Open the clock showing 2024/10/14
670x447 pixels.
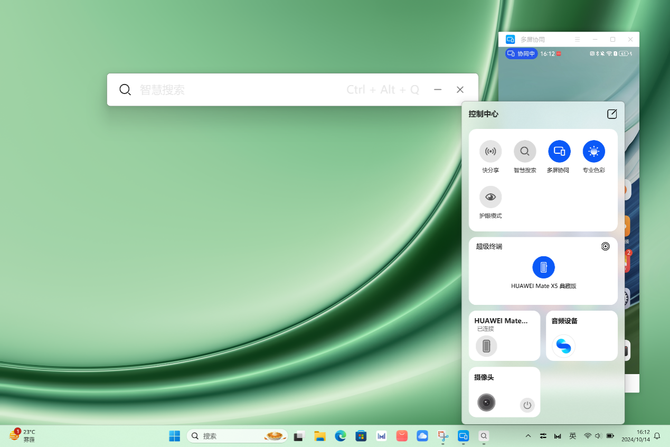point(635,436)
